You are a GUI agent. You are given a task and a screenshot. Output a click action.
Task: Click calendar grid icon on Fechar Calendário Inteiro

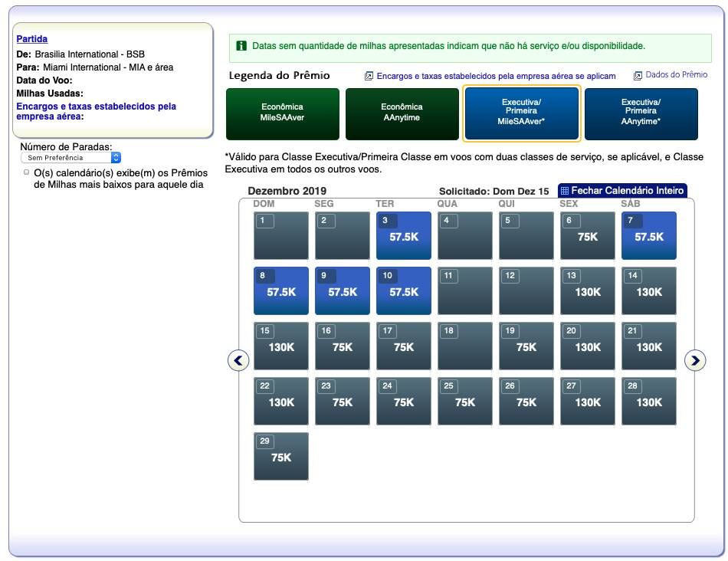(x=565, y=191)
